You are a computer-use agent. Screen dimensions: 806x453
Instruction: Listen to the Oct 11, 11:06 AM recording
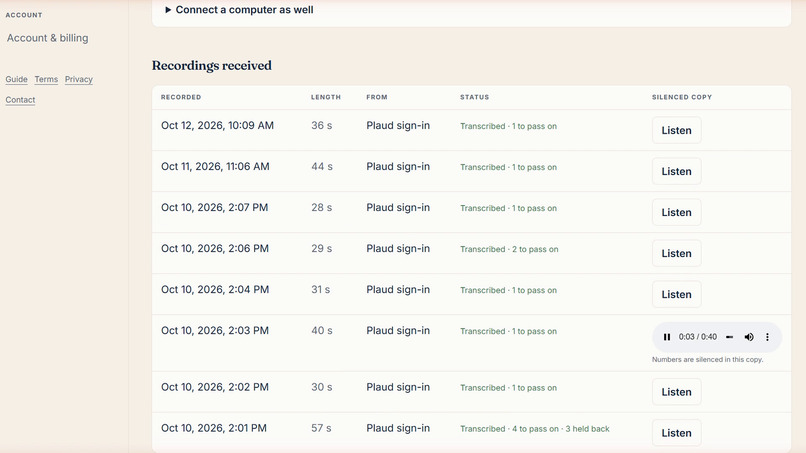(676, 171)
